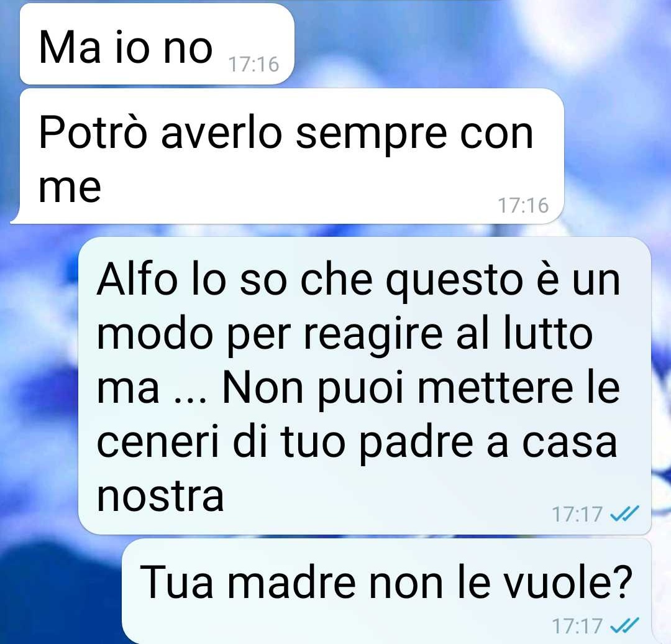The width and height of the screenshot is (671, 644).
Task: Select the 'Tua madre non le vuole?' bubble
Action: (x=386, y=591)
